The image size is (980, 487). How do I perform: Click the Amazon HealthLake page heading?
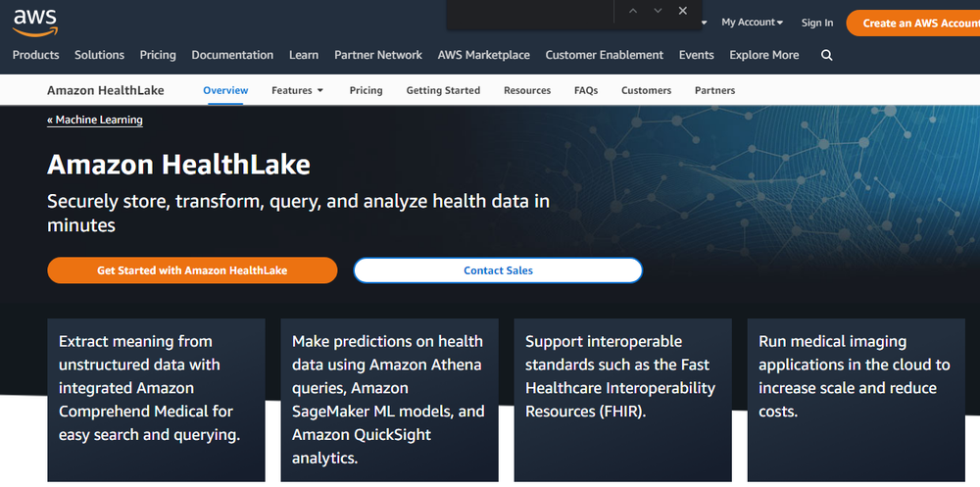point(178,165)
